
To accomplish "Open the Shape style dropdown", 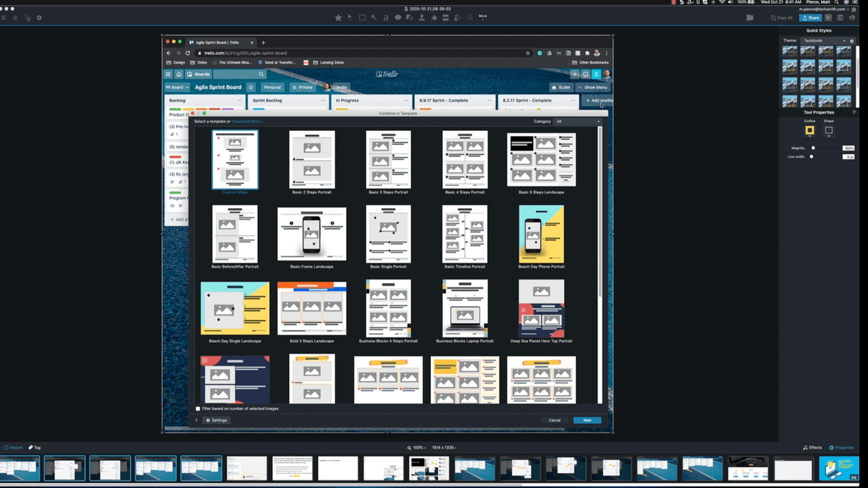I will pyautogui.click(x=829, y=131).
